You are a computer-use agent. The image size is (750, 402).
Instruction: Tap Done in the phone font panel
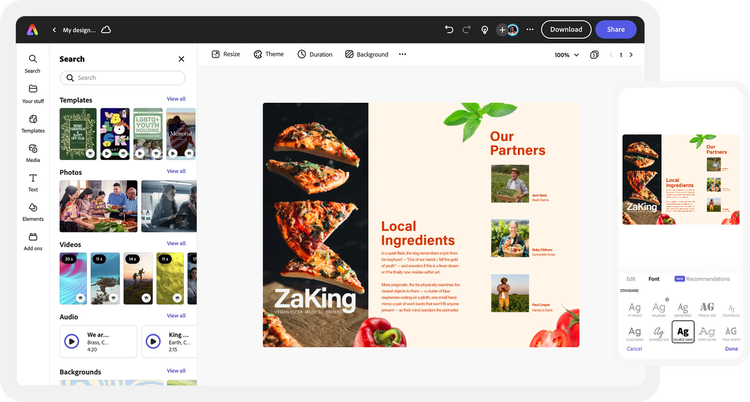(x=731, y=349)
